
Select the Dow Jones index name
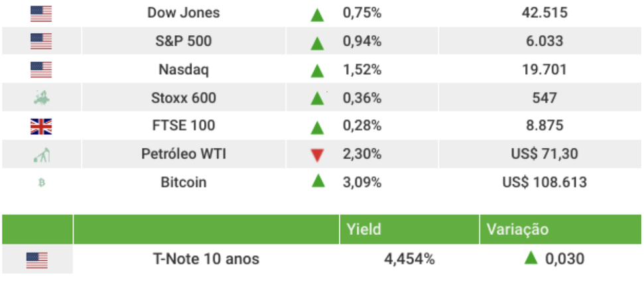coord(184,13)
